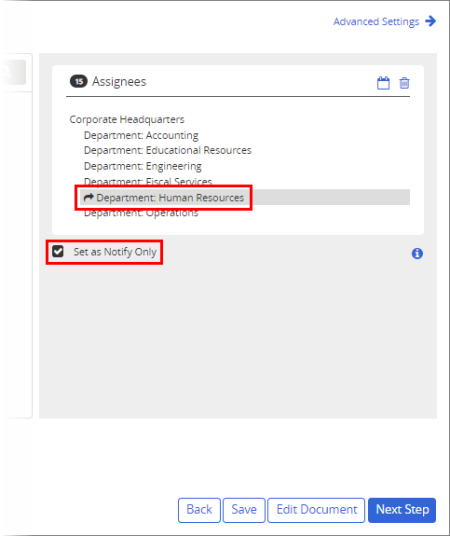Click the calendar icon in Assignees header
450x536 pixels.
tap(383, 83)
